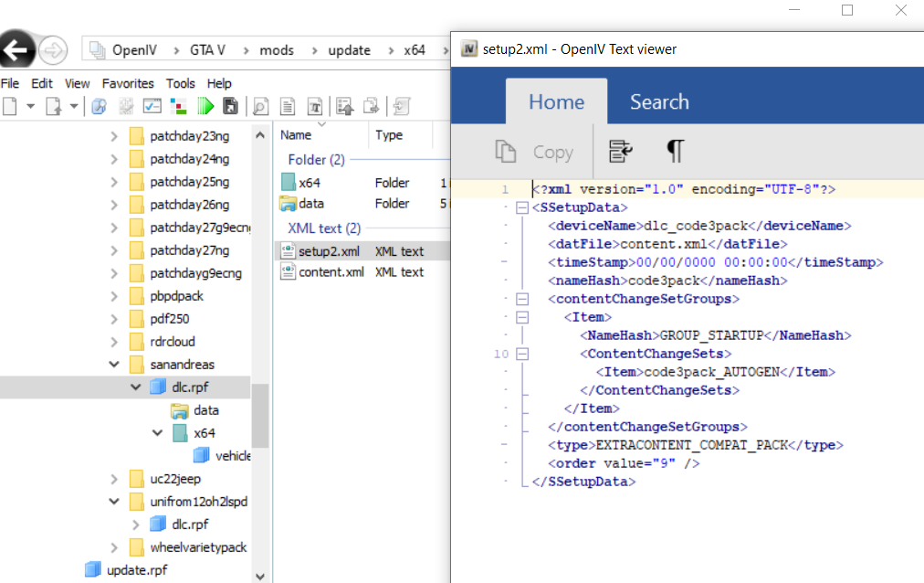The image size is (924, 583).
Task: Click the new file toolbar icon
Action: 11,106
